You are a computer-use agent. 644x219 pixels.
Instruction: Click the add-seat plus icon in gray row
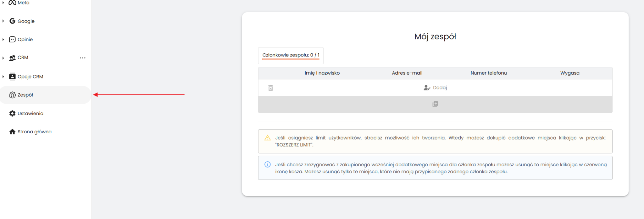[435, 104]
